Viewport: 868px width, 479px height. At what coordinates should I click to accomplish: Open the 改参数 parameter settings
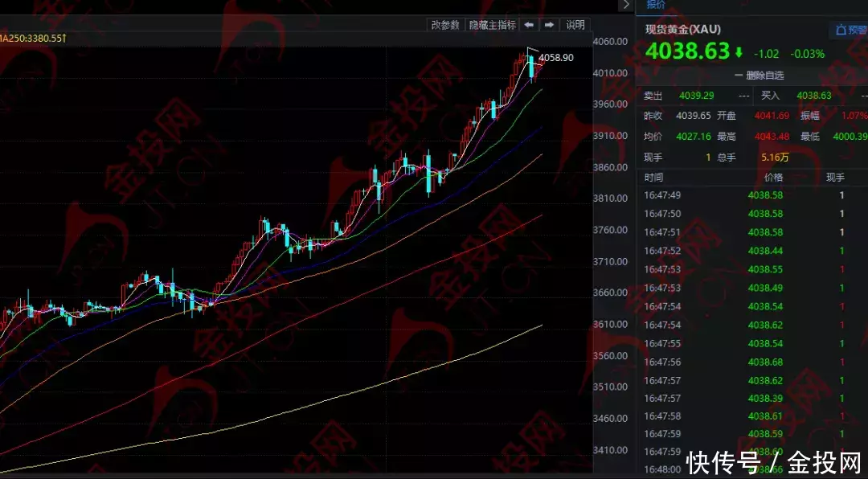click(x=444, y=25)
